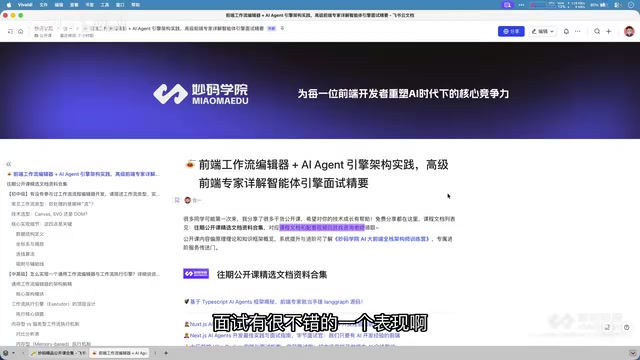Open the 帮助 menu in menu bar
Image resolution: width=640 pixels, height=360 pixels.
[136, 5]
